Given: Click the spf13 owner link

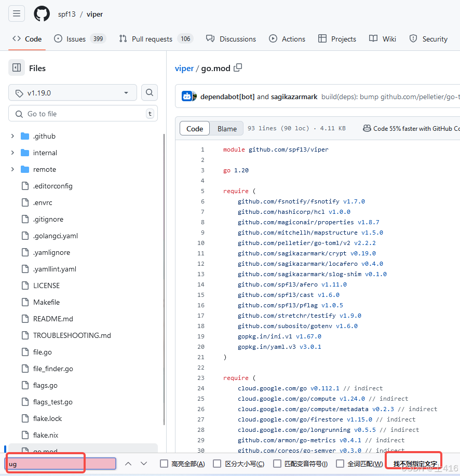Looking at the screenshot, I should click(67, 14).
